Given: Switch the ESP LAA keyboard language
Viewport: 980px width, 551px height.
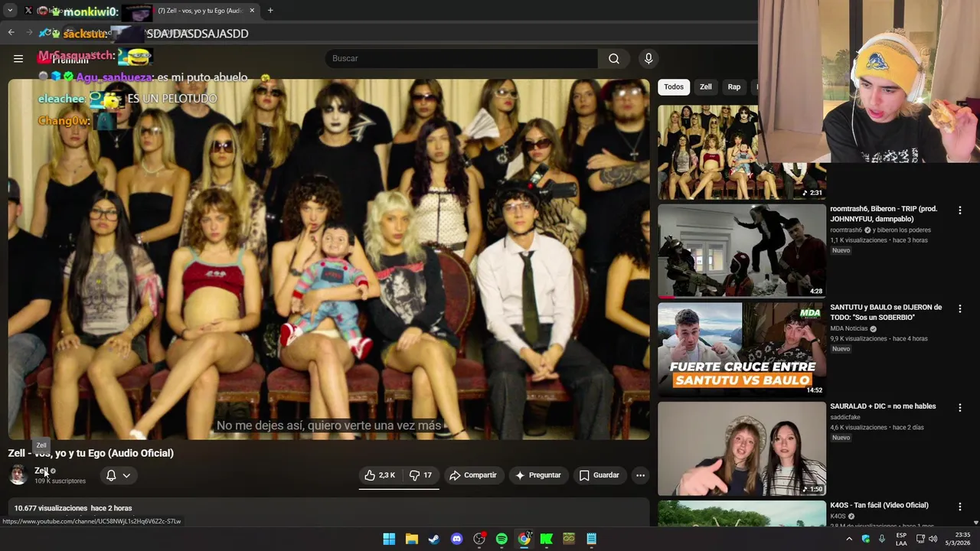Looking at the screenshot, I should click(901, 539).
